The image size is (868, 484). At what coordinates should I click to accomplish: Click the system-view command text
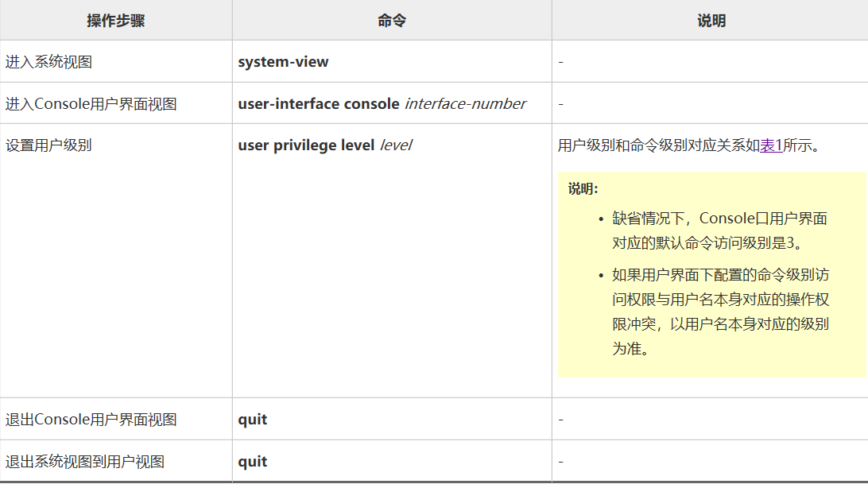283,62
